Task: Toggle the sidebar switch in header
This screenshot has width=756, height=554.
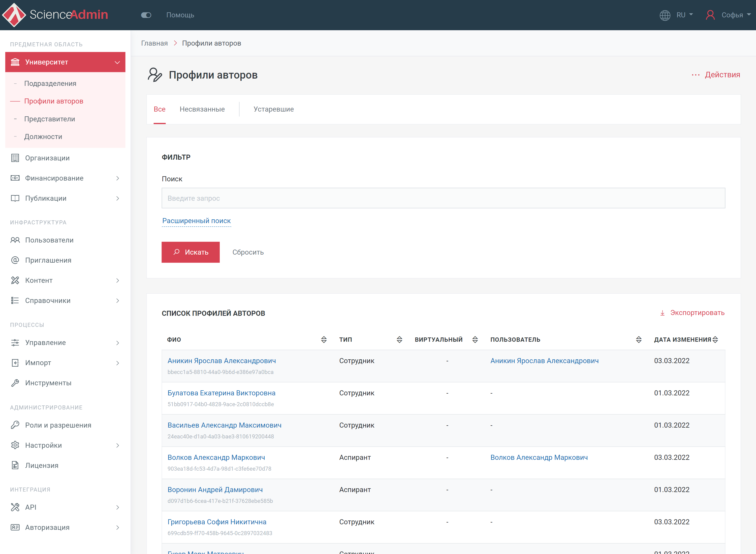Action: point(146,15)
